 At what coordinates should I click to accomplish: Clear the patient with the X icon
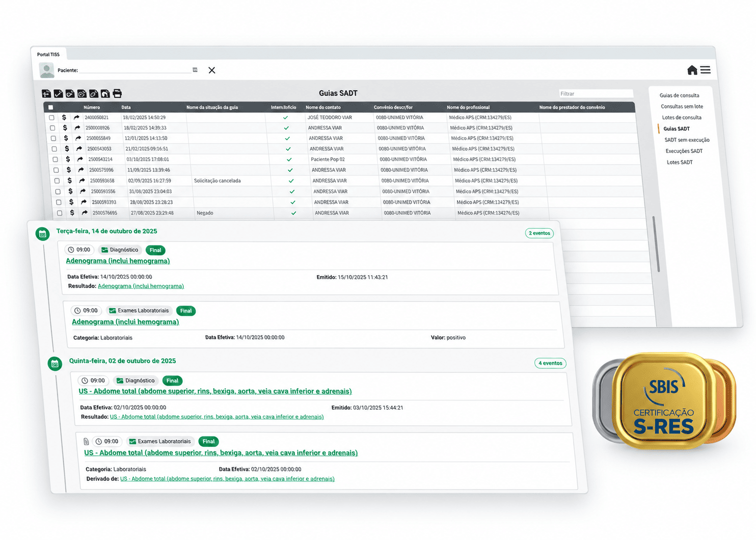point(212,70)
